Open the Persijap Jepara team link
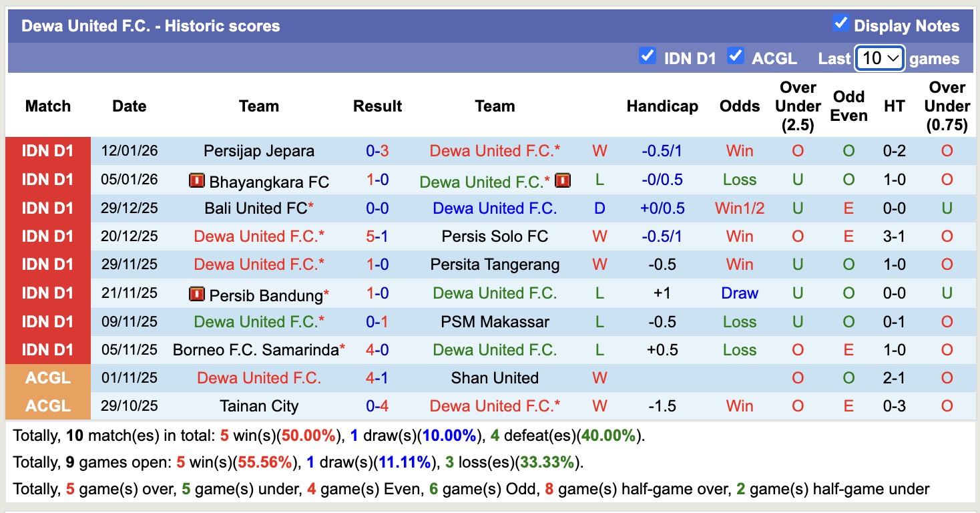Viewport: 980px width, 513px height. pos(259,151)
